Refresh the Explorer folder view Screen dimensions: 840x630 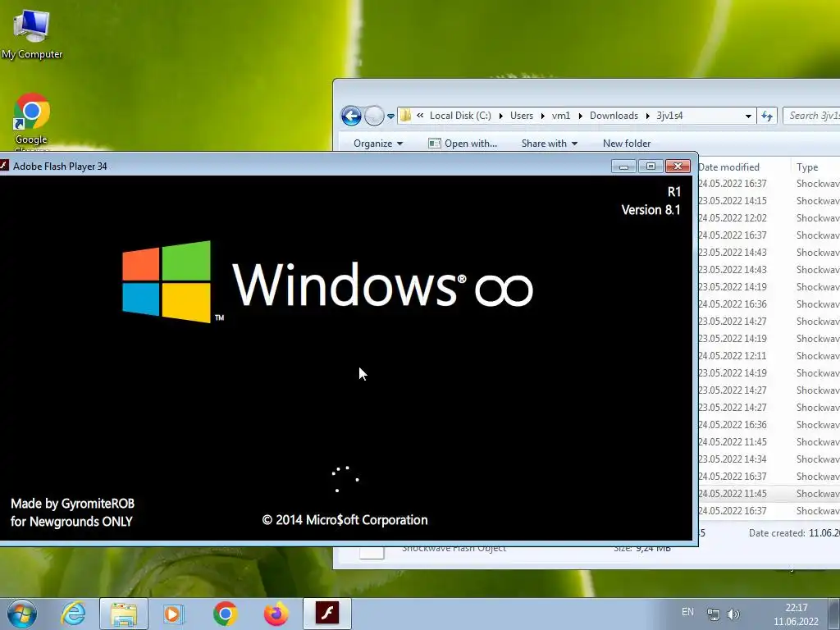click(767, 116)
